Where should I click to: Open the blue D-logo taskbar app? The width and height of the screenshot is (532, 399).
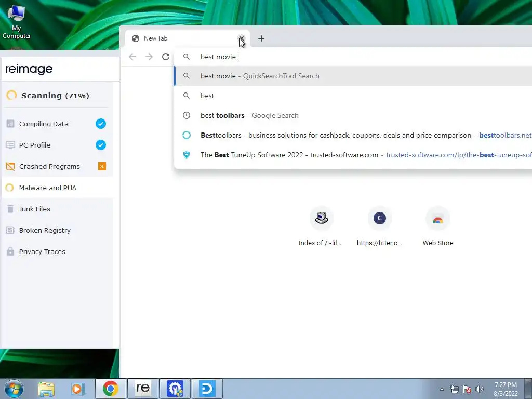(207, 389)
